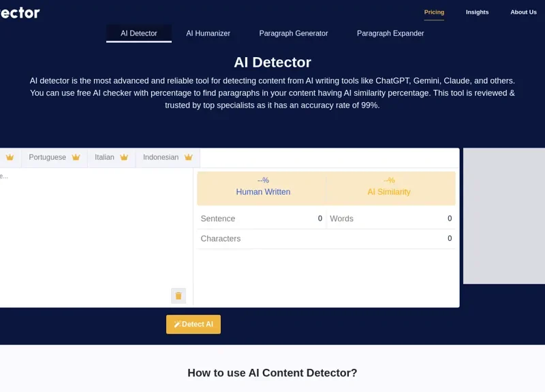Open the Insights link
Image resolution: width=545 pixels, height=392 pixels.
(477, 12)
